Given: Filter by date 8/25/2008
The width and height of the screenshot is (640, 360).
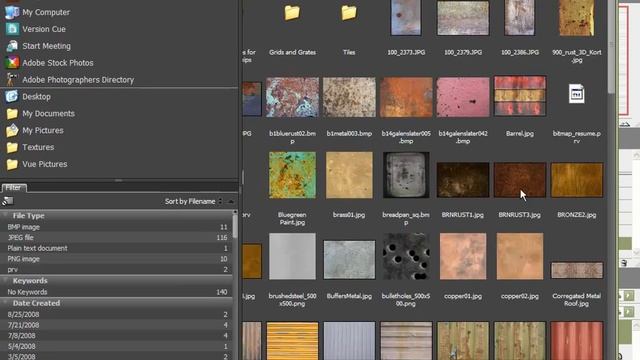Looking at the screenshot, I should tap(117, 314).
